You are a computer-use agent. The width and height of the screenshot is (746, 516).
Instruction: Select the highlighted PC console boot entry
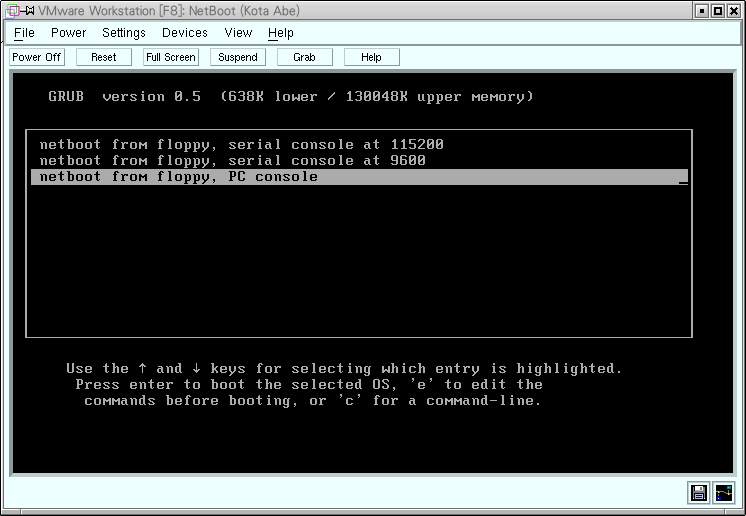point(359,177)
